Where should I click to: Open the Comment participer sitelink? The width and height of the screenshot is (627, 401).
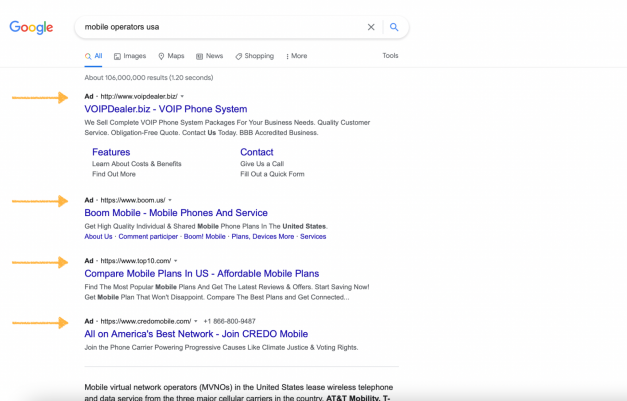pos(148,236)
